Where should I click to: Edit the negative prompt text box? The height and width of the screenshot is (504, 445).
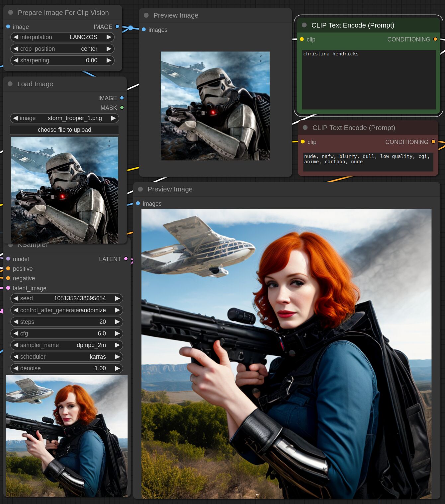pos(368,162)
